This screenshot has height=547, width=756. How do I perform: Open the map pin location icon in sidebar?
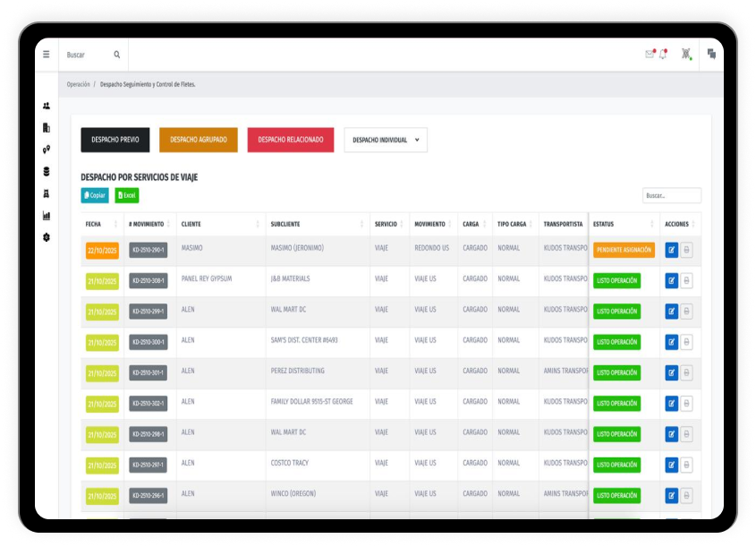[x=47, y=150]
